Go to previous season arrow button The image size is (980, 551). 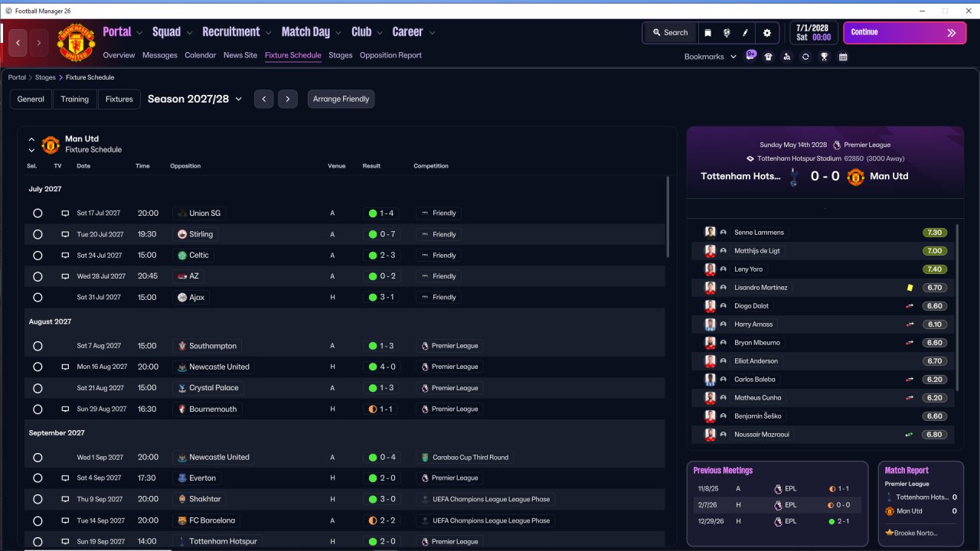[263, 99]
